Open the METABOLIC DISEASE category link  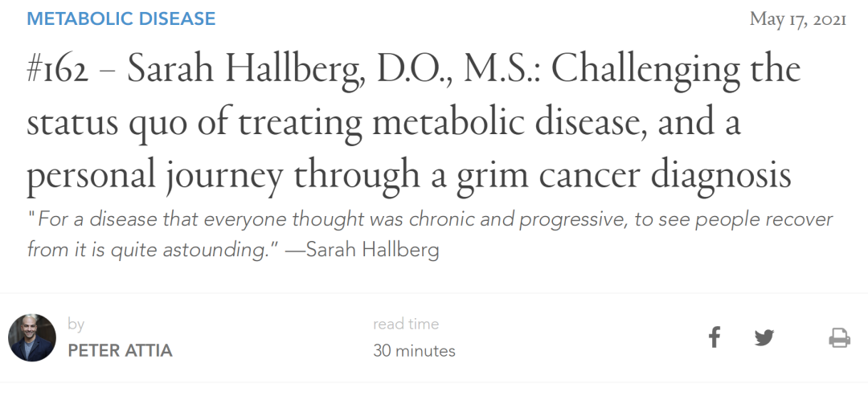121,18
